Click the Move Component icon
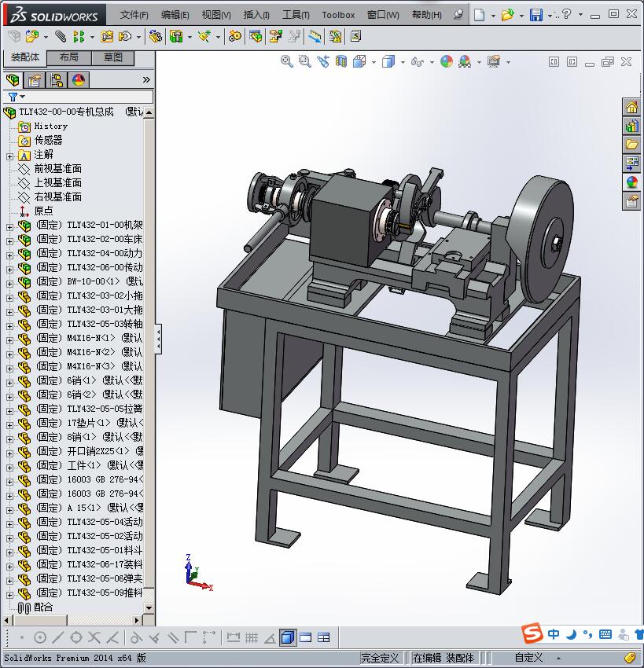Image resolution: width=644 pixels, height=668 pixels. (x=125, y=37)
